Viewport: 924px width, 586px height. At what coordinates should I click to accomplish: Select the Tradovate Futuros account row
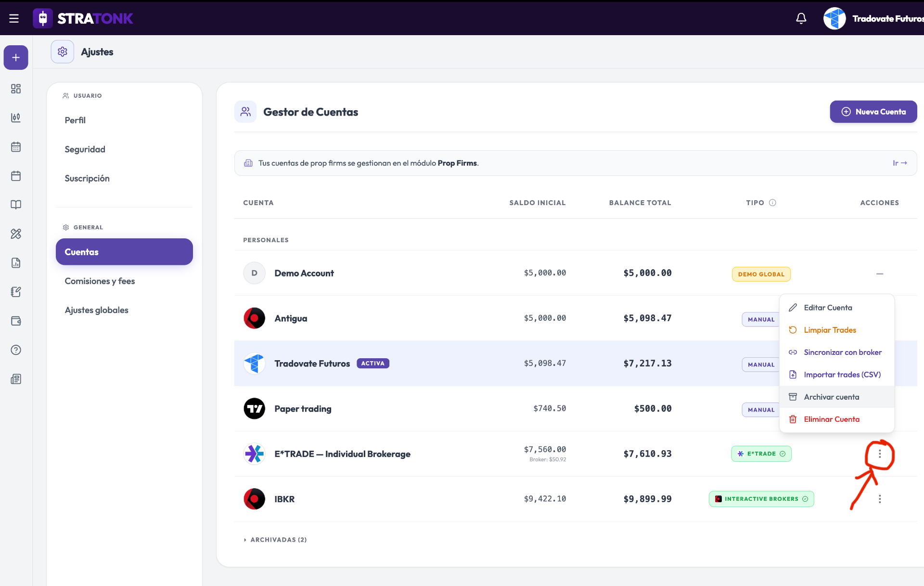coord(506,364)
